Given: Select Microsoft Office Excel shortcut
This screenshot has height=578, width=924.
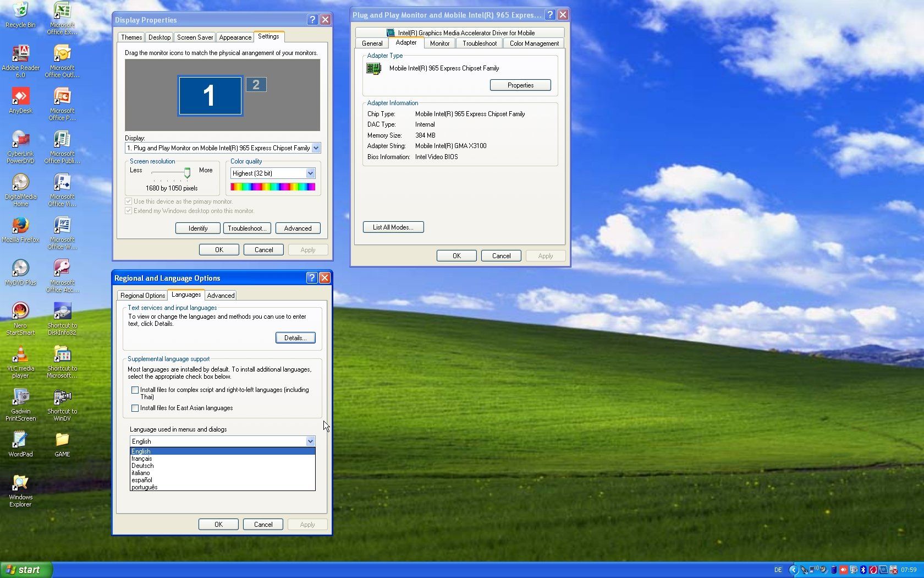Looking at the screenshot, I should (x=62, y=18).
